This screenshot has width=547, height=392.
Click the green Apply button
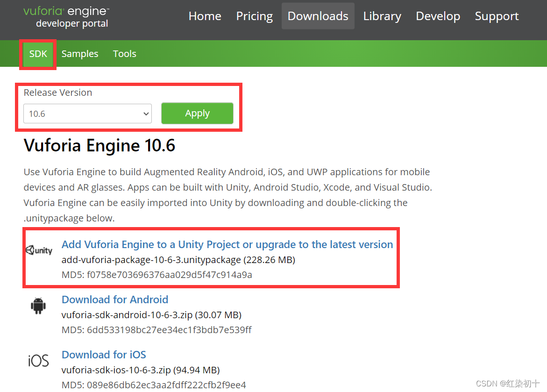coord(197,113)
